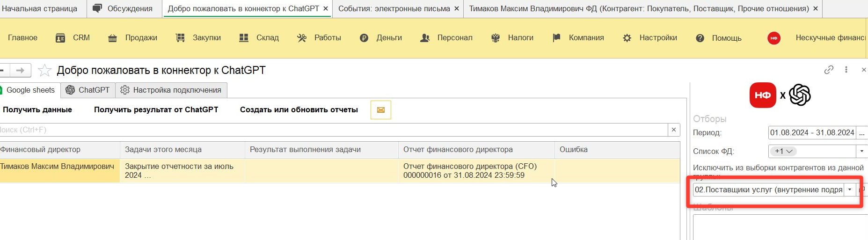868x240 pixels.
Task: Click the Склад warehouse icon
Action: tap(244, 38)
